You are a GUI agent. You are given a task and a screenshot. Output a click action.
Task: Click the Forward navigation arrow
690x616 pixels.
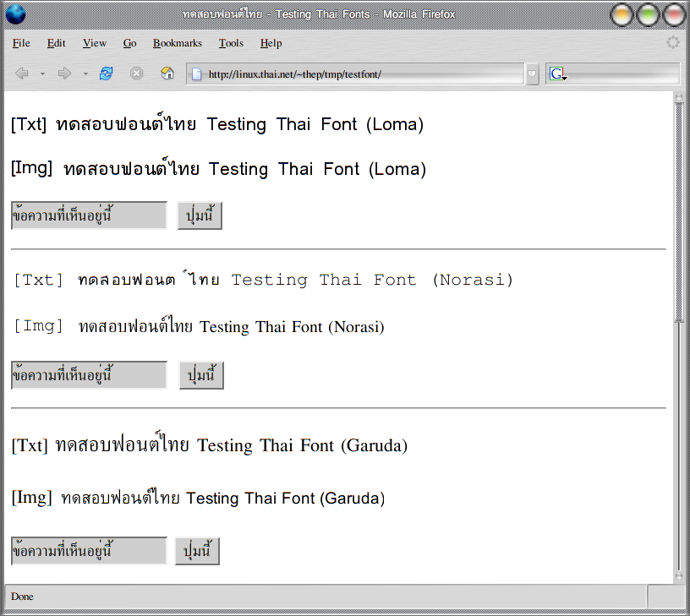point(64,74)
